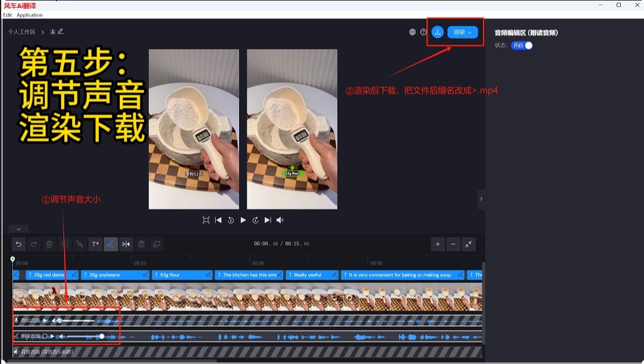Open the Application menu

coord(29,15)
